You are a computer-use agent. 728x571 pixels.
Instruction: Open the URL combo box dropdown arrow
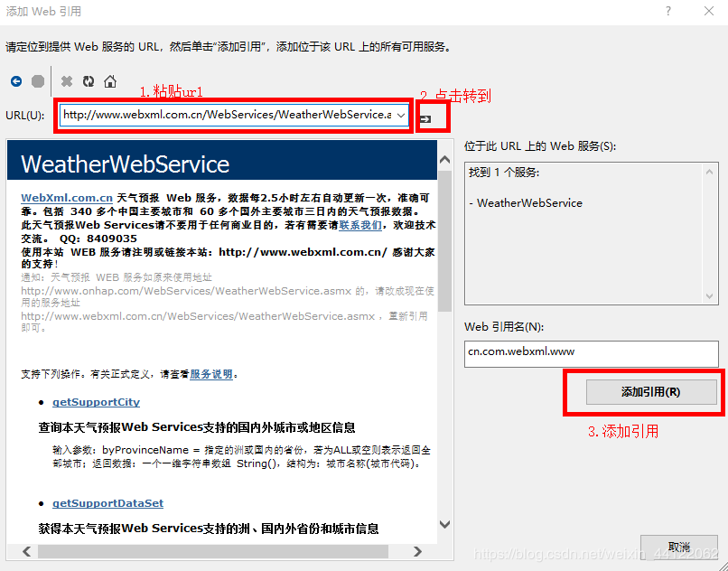(401, 115)
